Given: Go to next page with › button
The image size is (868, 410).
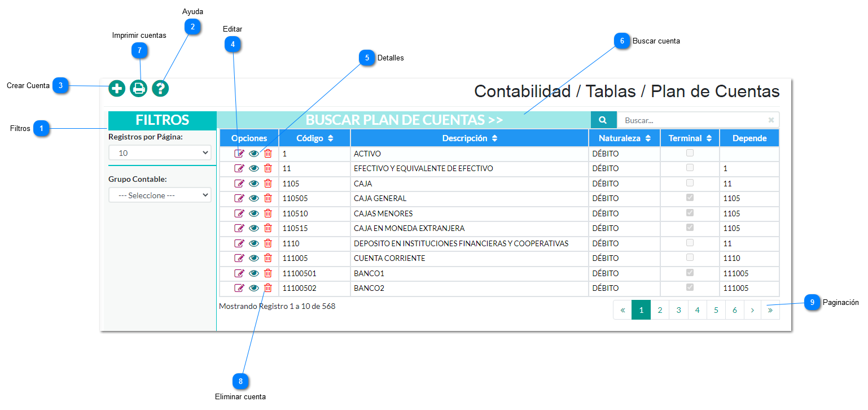Looking at the screenshot, I should [752, 310].
